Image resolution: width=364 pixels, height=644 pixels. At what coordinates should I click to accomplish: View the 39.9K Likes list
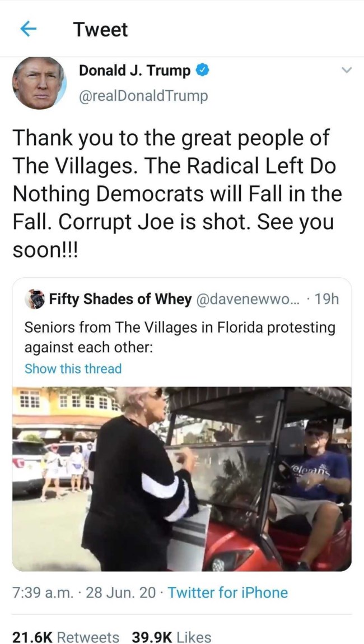171,637
